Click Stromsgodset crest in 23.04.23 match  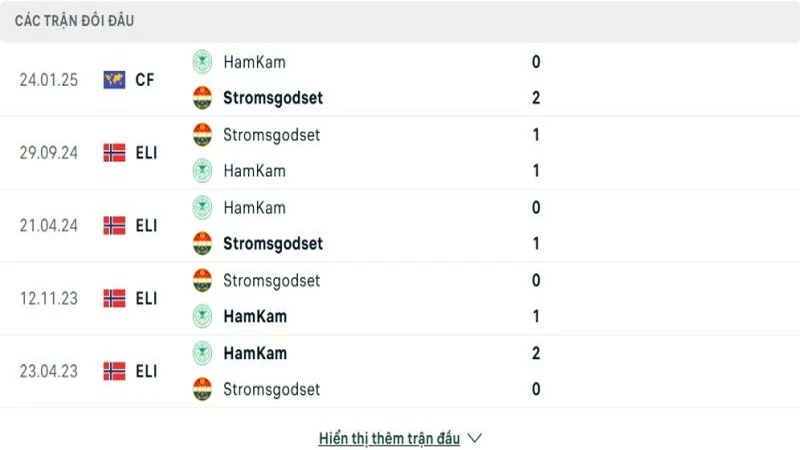[203, 389]
